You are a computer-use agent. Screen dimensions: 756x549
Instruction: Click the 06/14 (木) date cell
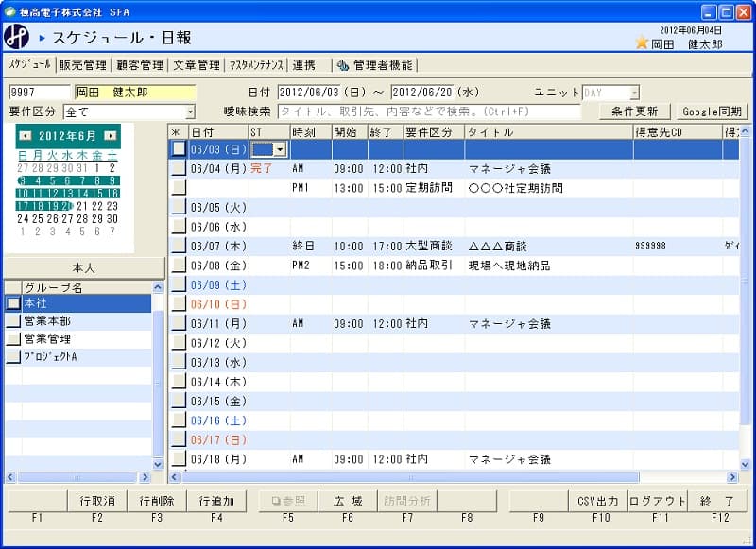[218, 382]
